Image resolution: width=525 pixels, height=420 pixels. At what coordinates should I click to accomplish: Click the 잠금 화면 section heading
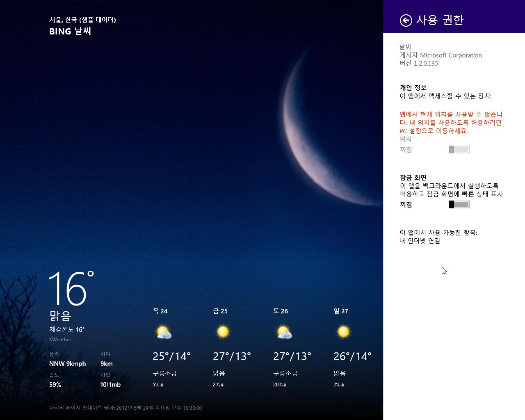413,178
